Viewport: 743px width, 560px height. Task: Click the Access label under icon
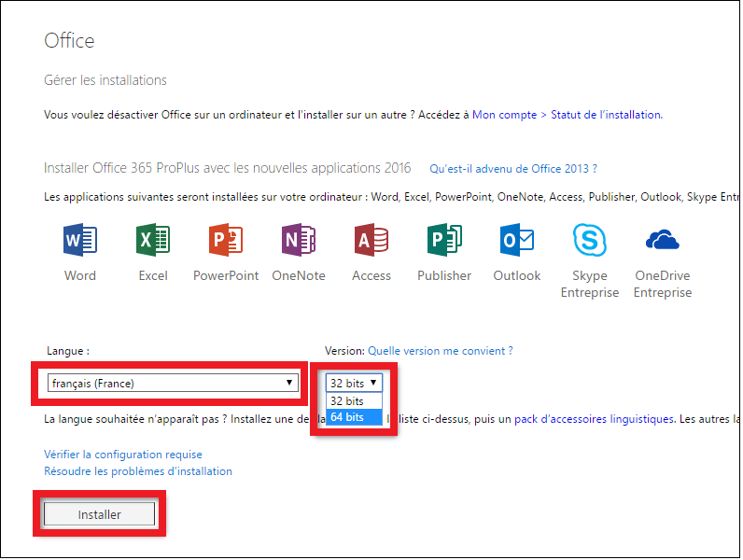point(371,275)
